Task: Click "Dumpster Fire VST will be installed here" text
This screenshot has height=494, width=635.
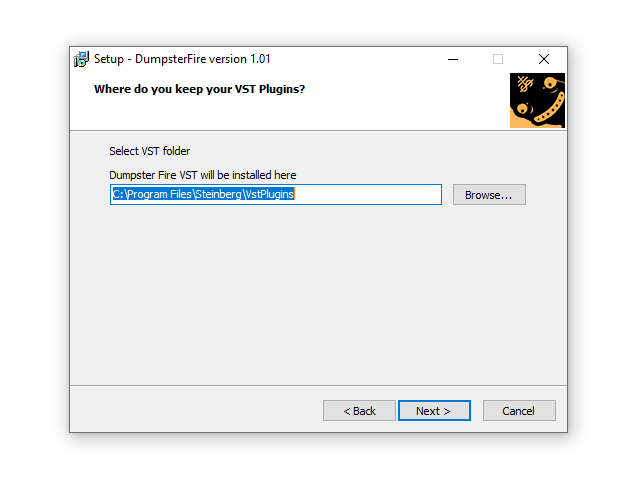Action: tap(202, 176)
